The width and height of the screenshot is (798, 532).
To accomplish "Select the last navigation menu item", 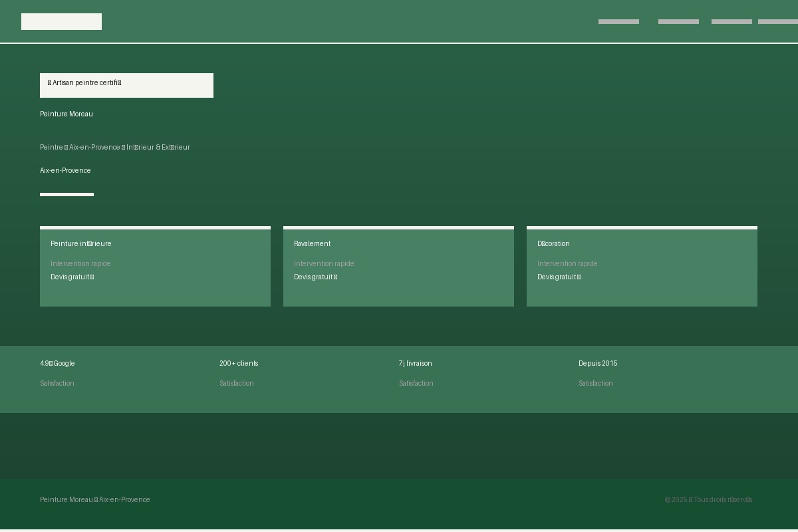I will 778,22.
